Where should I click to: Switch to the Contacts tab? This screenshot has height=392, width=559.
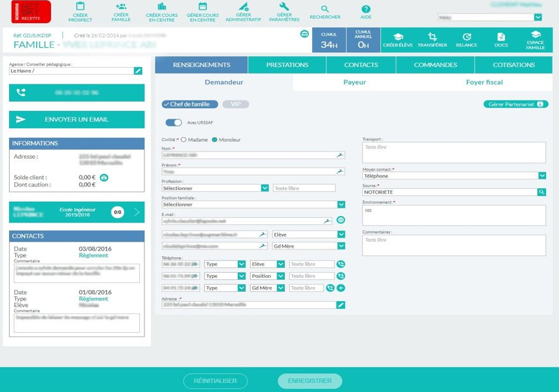click(x=361, y=65)
